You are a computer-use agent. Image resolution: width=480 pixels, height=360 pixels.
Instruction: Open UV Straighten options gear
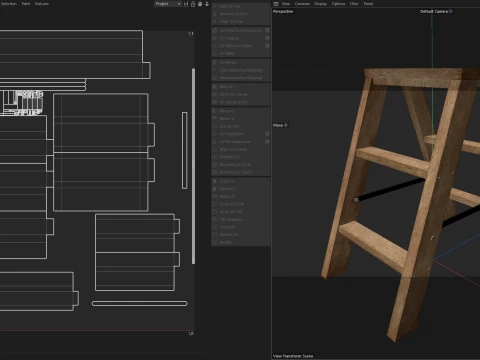point(267,134)
